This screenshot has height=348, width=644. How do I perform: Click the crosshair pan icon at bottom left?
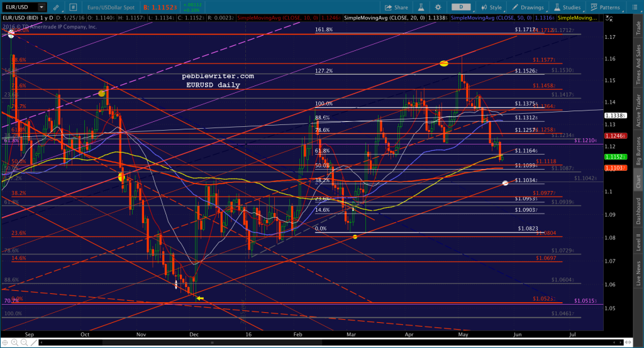(x=5, y=342)
